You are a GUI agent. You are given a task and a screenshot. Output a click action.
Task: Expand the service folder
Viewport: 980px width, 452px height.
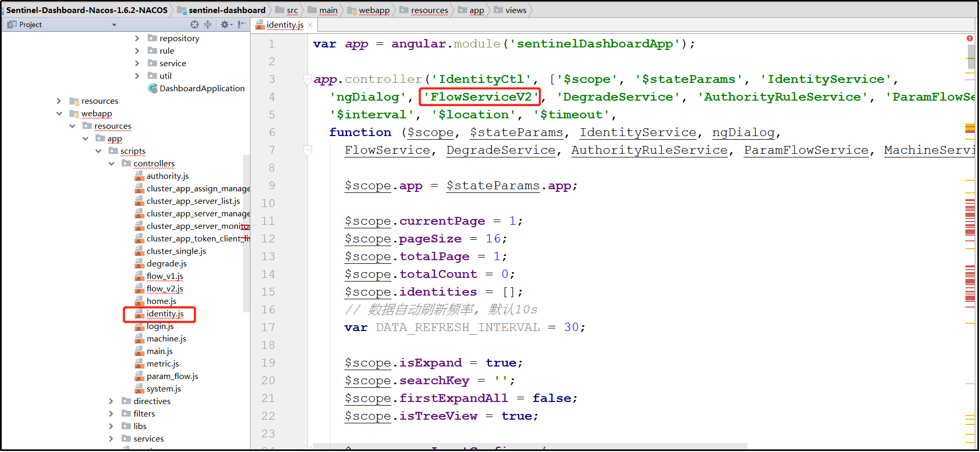(137, 63)
